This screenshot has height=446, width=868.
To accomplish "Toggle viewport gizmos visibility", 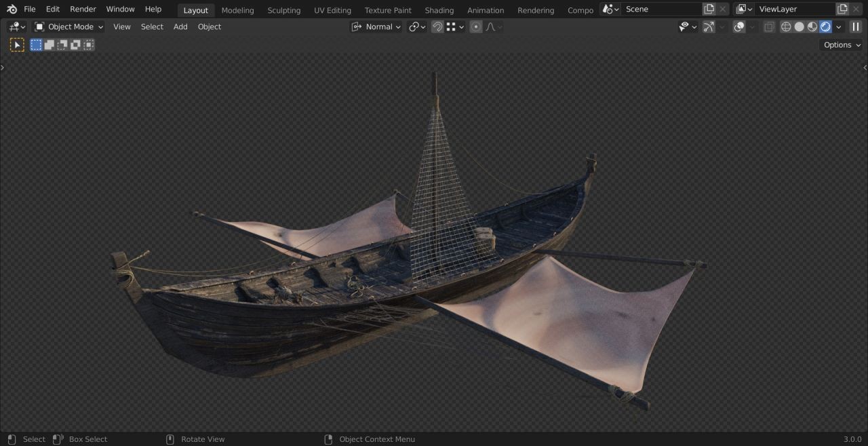I will coord(708,26).
